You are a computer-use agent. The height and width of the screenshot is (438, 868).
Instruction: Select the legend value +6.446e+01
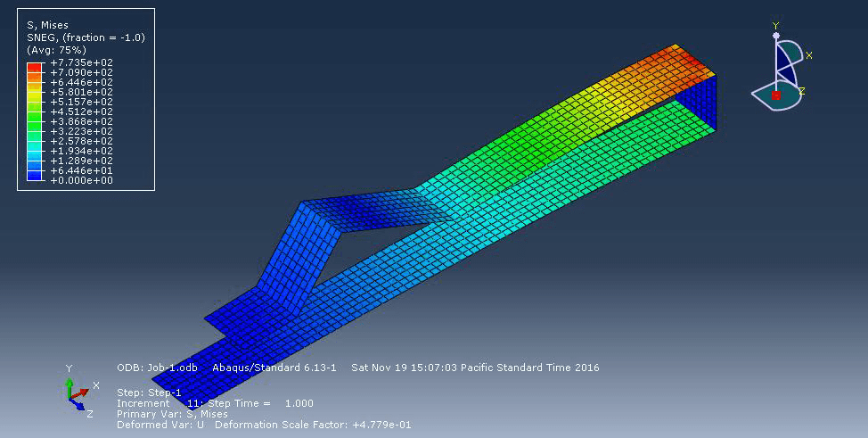coord(81,170)
